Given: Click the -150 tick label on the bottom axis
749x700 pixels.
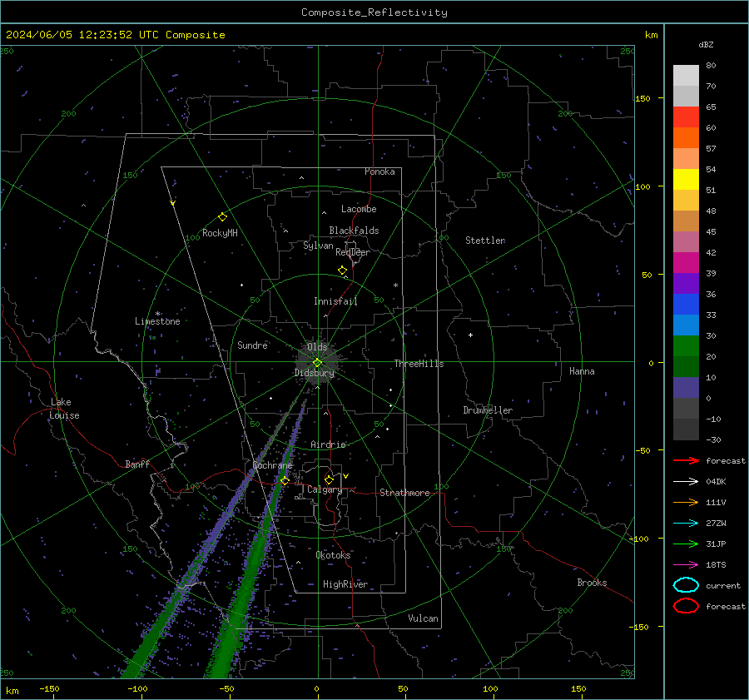Looking at the screenshot, I should tap(49, 688).
